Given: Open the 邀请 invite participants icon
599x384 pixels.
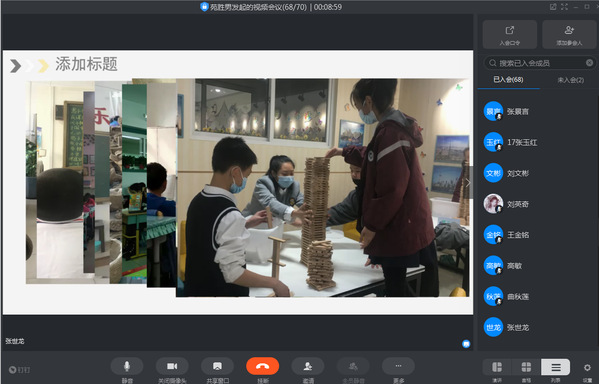Looking at the screenshot, I should coord(308,366).
